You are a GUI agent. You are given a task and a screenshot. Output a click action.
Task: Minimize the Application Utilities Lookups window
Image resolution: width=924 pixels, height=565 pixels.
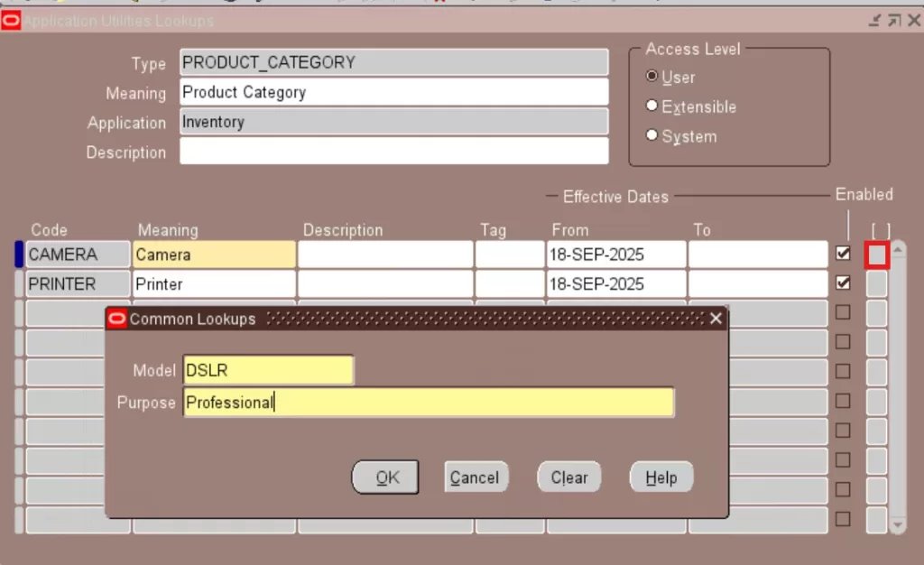[x=874, y=20]
